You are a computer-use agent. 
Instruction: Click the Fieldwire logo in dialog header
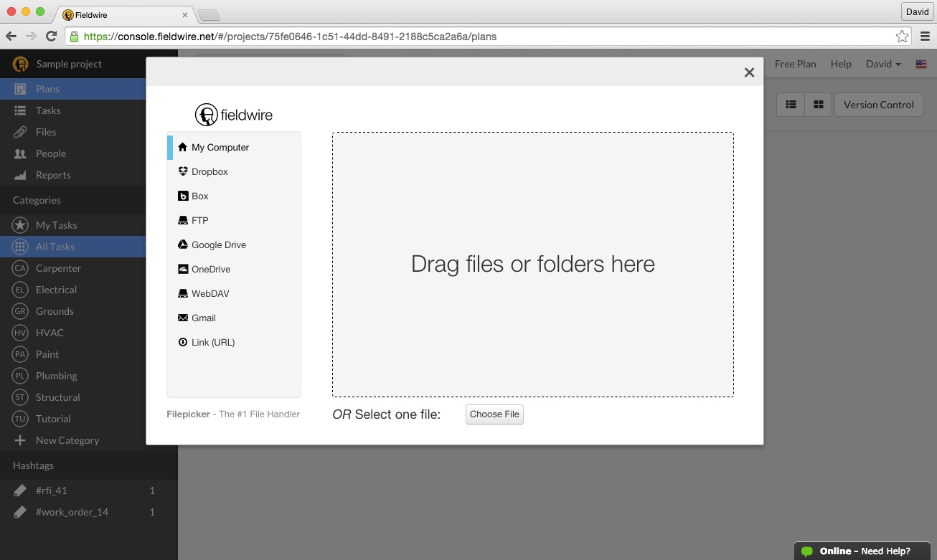(x=234, y=115)
